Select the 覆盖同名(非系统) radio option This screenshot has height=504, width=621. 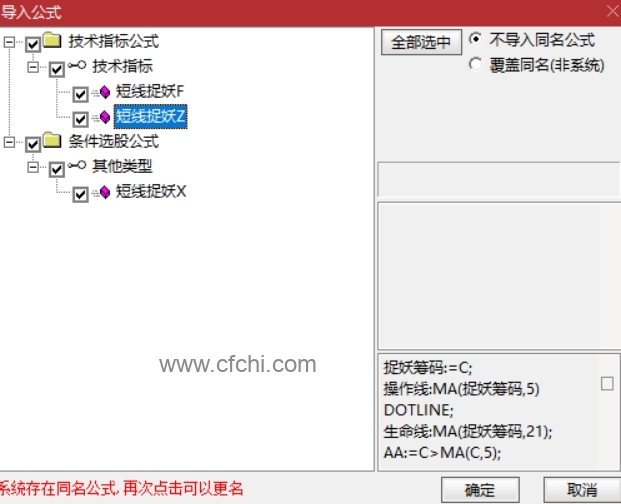pos(475,64)
